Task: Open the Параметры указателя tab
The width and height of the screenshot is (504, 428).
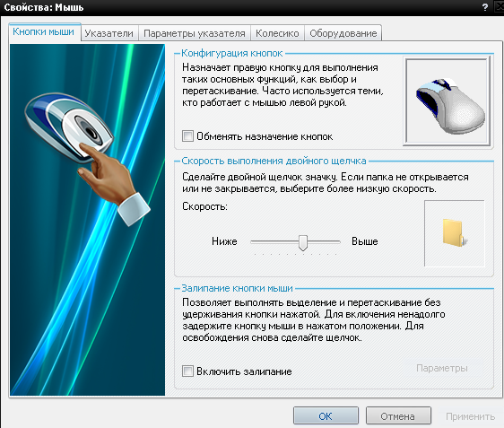Action: (195, 33)
